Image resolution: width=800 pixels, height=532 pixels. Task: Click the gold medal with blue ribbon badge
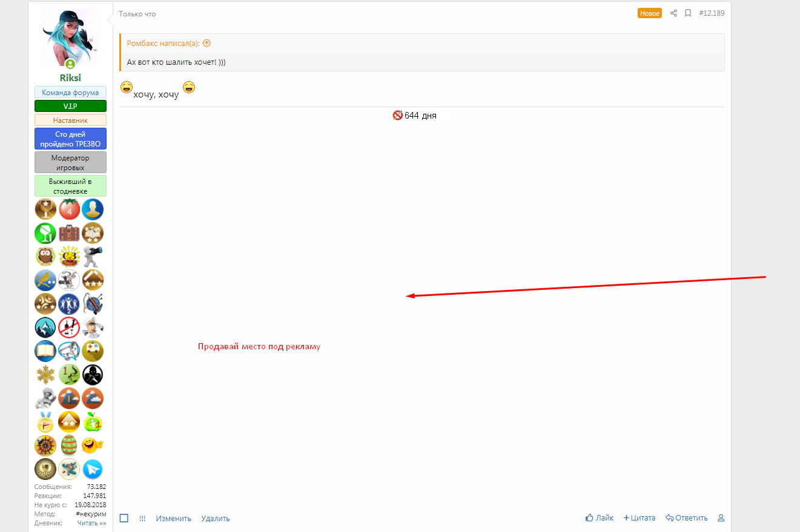click(45, 422)
